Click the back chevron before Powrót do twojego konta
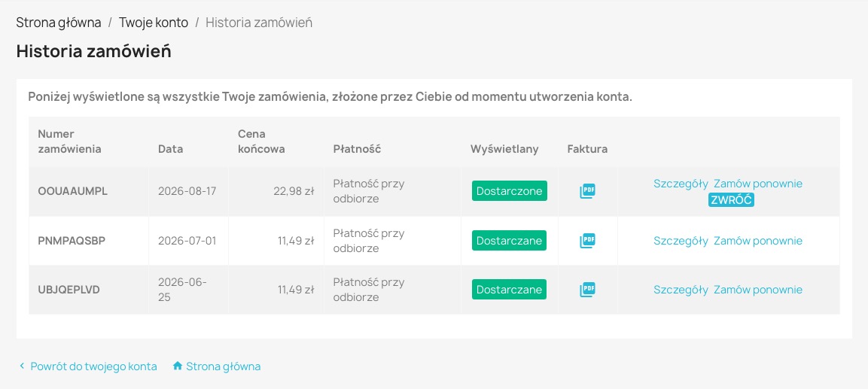This screenshot has width=868, height=389. 22,366
